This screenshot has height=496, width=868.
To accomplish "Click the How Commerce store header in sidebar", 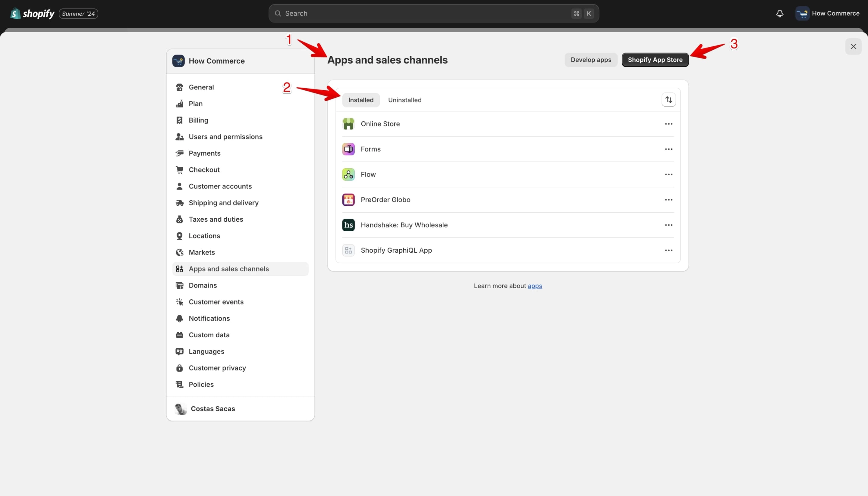I will pos(240,61).
